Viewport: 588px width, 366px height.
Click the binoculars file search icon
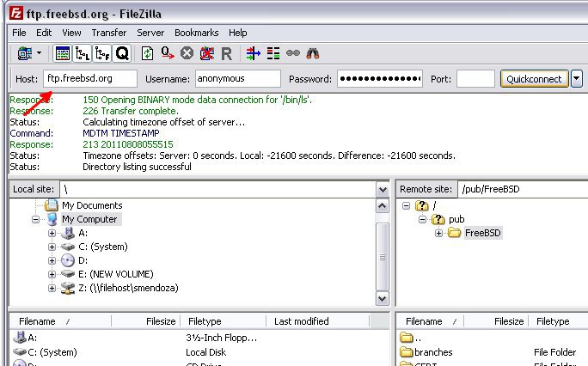click(314, 53)
